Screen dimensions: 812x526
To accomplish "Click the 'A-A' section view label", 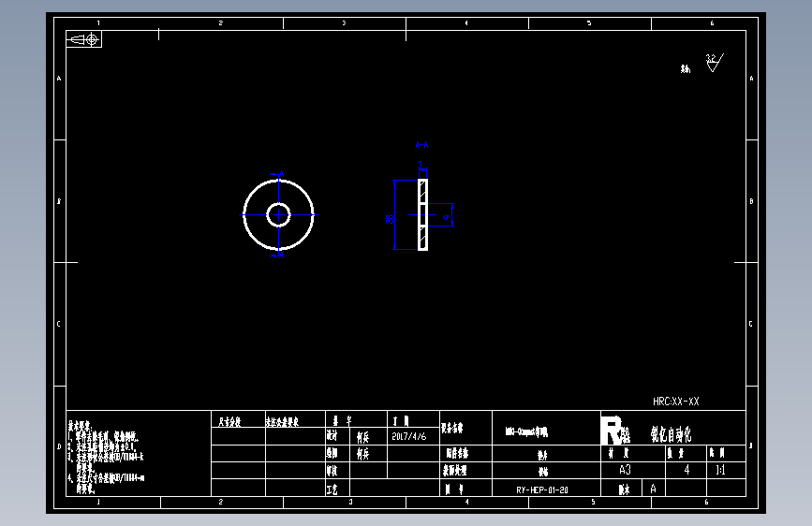I will 422,145.
